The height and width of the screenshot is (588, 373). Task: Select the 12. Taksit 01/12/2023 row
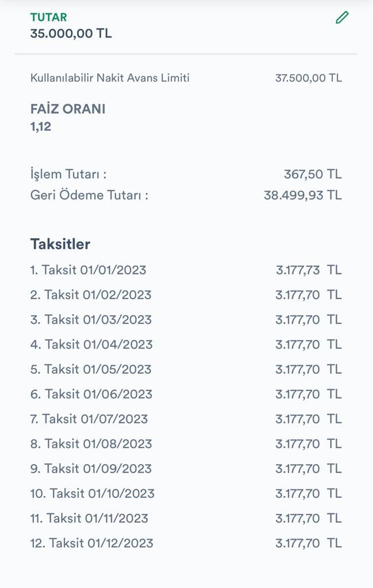pos(186,543)
